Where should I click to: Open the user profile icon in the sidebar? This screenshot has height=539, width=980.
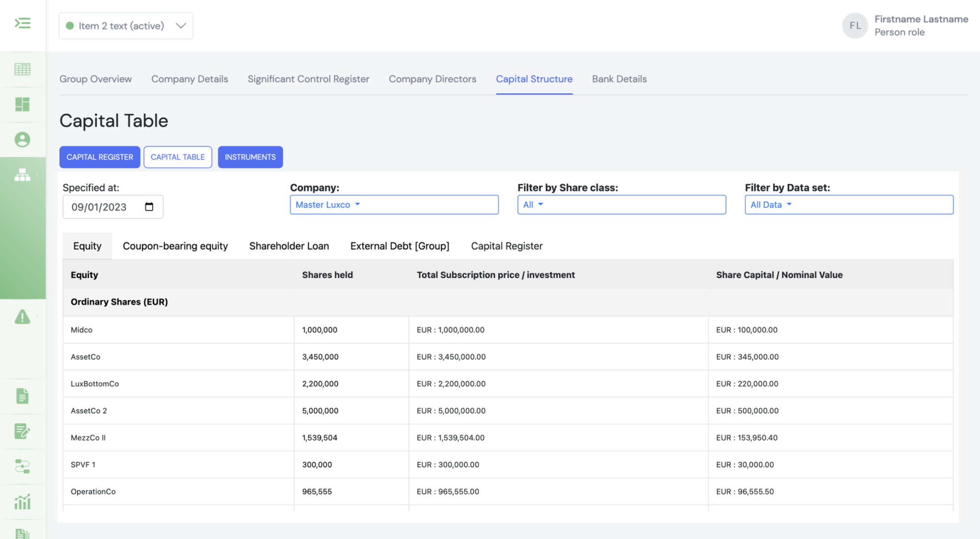click(x=22, y=139)
